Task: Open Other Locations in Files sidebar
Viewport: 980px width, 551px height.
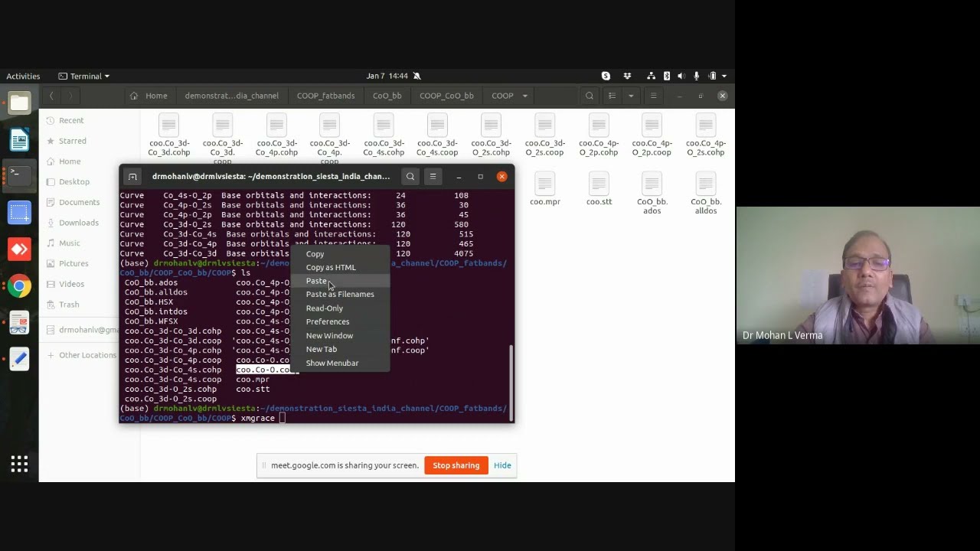Action: [87, 355]
